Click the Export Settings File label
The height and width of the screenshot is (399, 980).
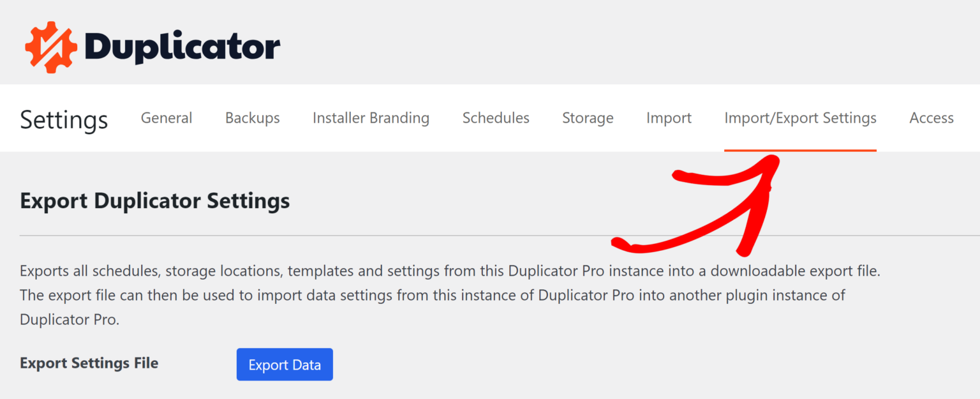[x=89, y=363]
